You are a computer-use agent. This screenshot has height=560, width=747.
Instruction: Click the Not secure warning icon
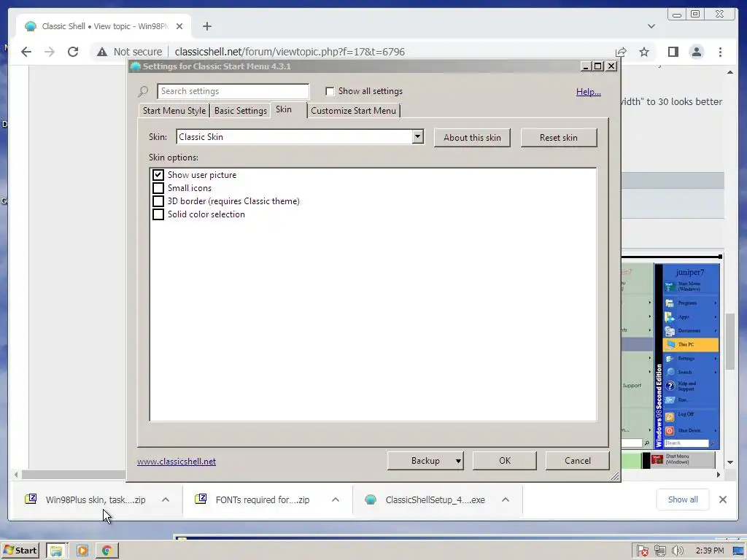[x=102, y=52]
